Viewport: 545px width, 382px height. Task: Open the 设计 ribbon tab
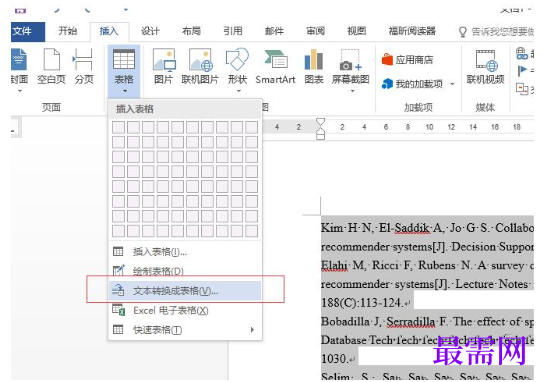150,31
